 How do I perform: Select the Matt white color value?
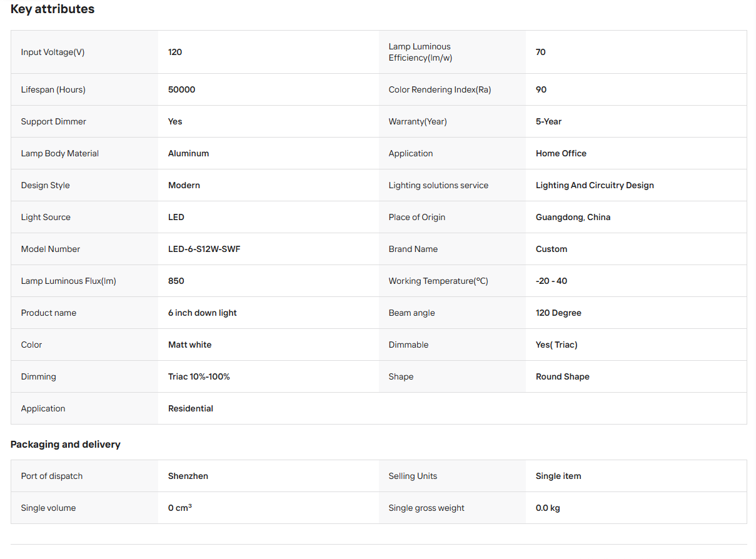click(x=190, y=345)
